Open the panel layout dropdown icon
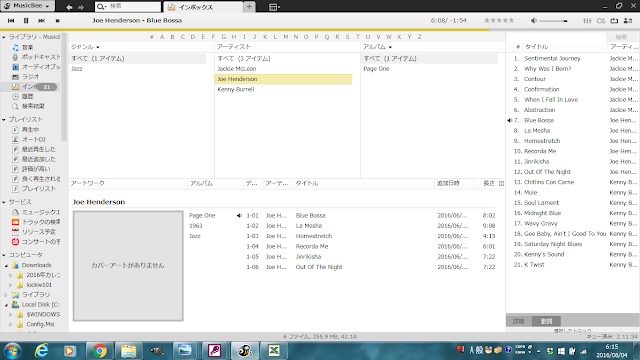 (x=274, y=7)
